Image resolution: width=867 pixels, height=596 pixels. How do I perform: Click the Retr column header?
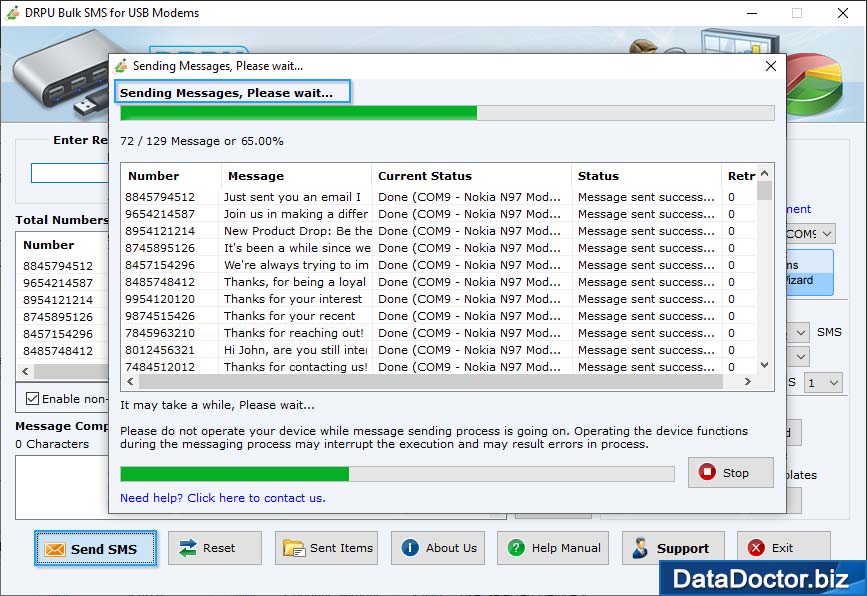click(740, 176)
